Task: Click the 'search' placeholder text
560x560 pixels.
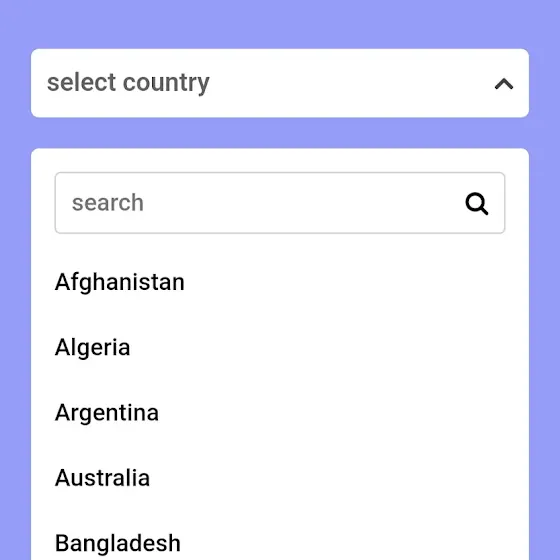Action: (108, 203)
